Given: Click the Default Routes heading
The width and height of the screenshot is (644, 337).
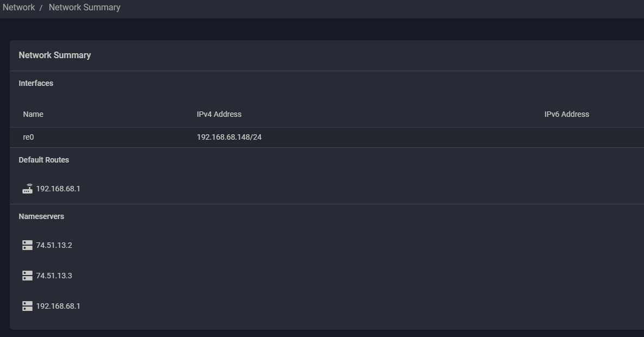Looking at the screenshot, I should pos(43,160).
